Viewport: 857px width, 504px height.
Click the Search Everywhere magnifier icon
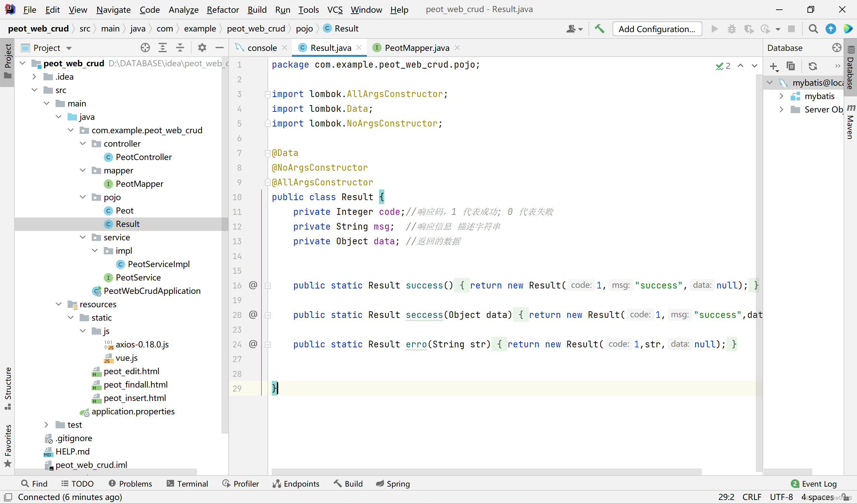point(813,29)
